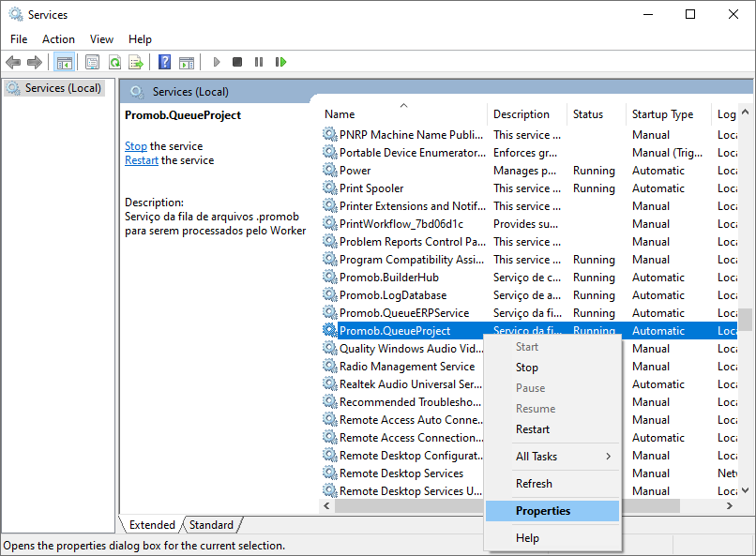This screenshot has width=756, height=556.
Task: Select the Program Compatibility Assistant service
Action: [529, 259]
